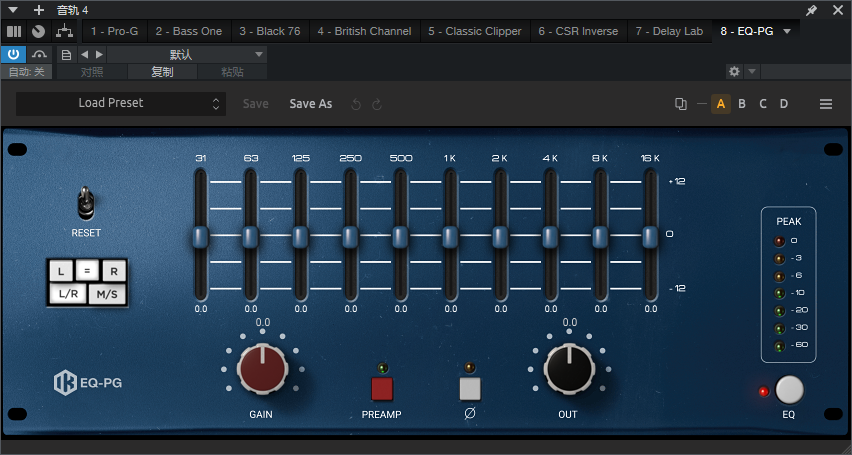Click the 31 Hz band fader
This screenshot has width=852, height=455.
201,237
